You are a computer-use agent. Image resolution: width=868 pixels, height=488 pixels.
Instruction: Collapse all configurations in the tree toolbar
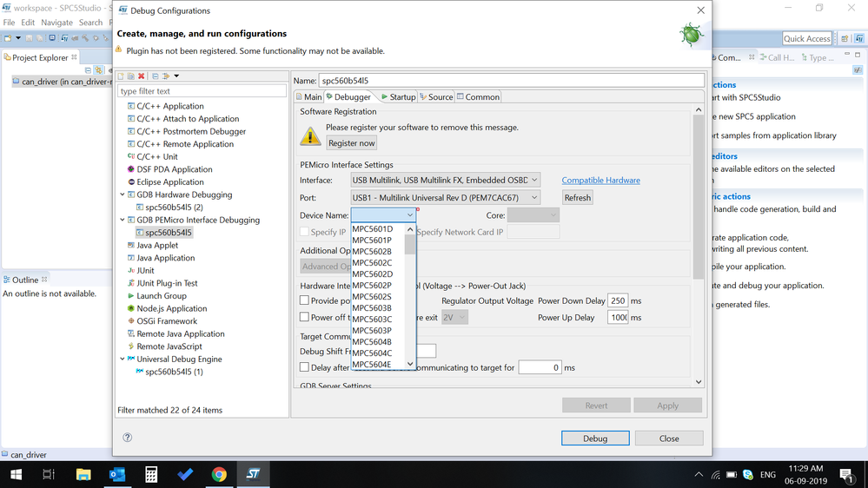155,76
